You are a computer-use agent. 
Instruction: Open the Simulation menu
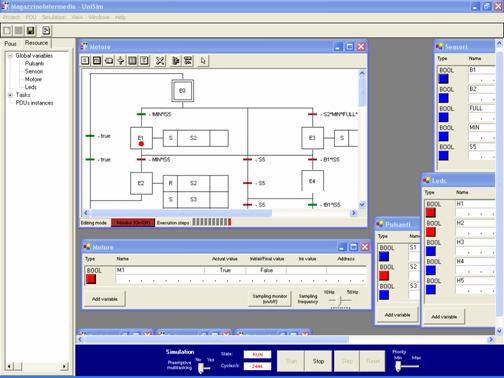click(54, 17)
